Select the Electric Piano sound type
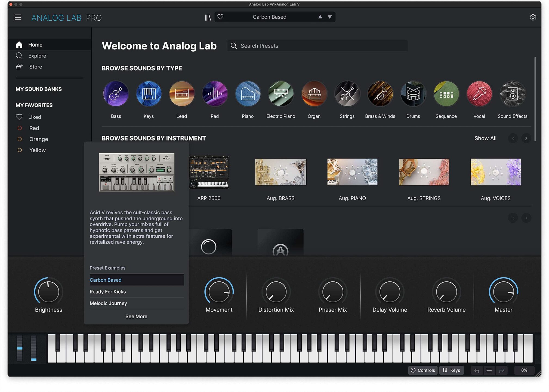This screenshot has width=549, height=392. [280, 94]
